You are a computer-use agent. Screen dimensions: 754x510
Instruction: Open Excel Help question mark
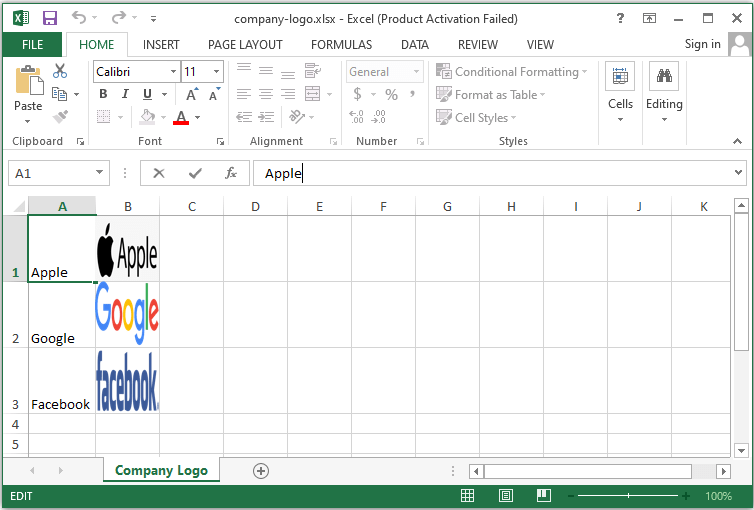(x=620, y=18)
